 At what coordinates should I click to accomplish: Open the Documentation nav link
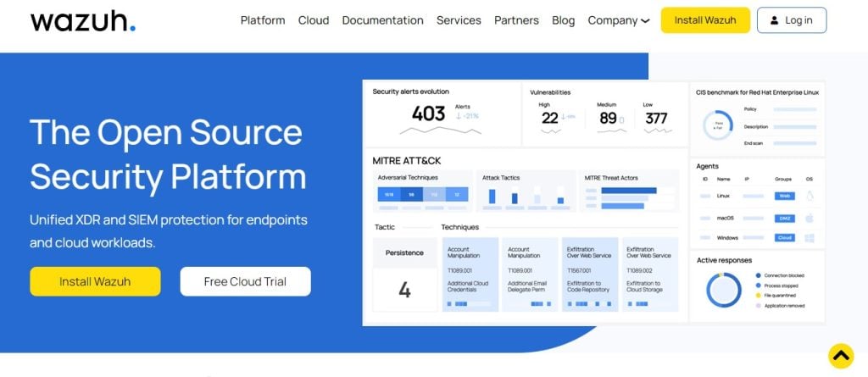point(382,20)
